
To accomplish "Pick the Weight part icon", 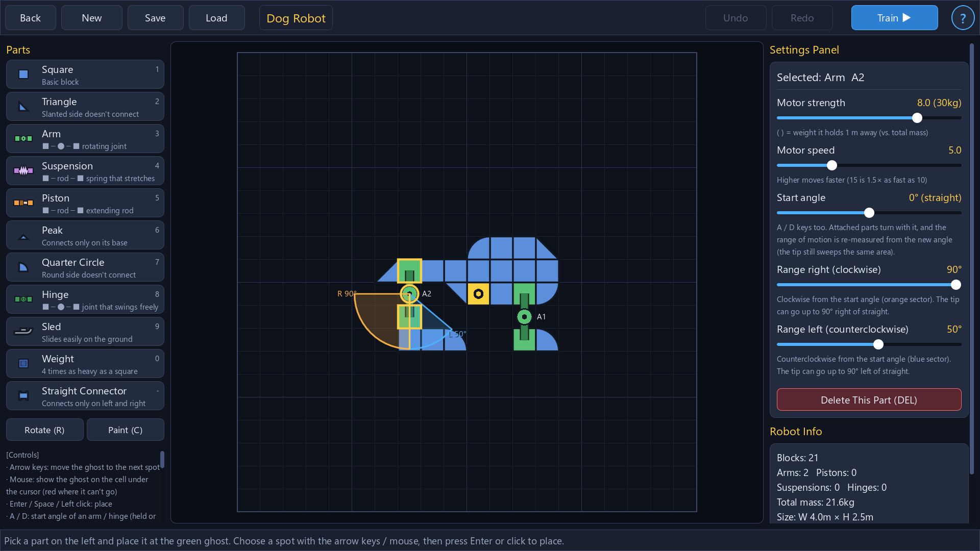I will coord(23,364).
